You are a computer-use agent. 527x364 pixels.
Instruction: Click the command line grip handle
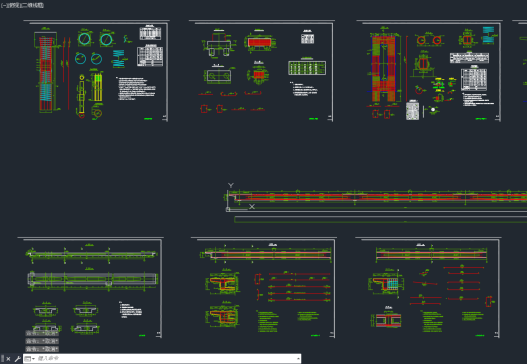tap(3, 359)
